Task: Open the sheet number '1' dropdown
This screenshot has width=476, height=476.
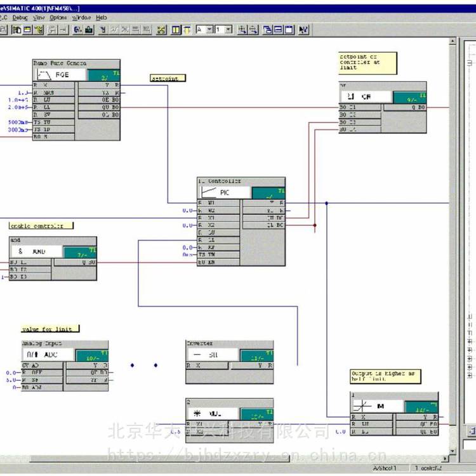Action: [228, 29]
